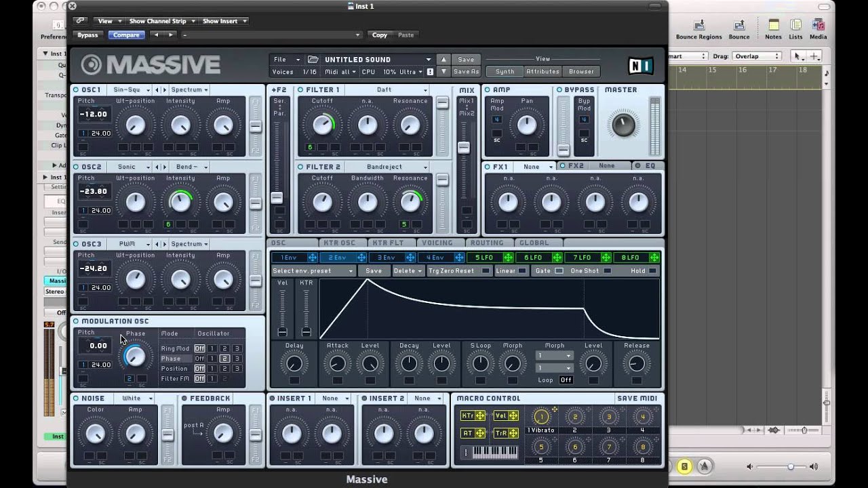Switch to the GLOBAL tab
868x488 pixels.
539,243
